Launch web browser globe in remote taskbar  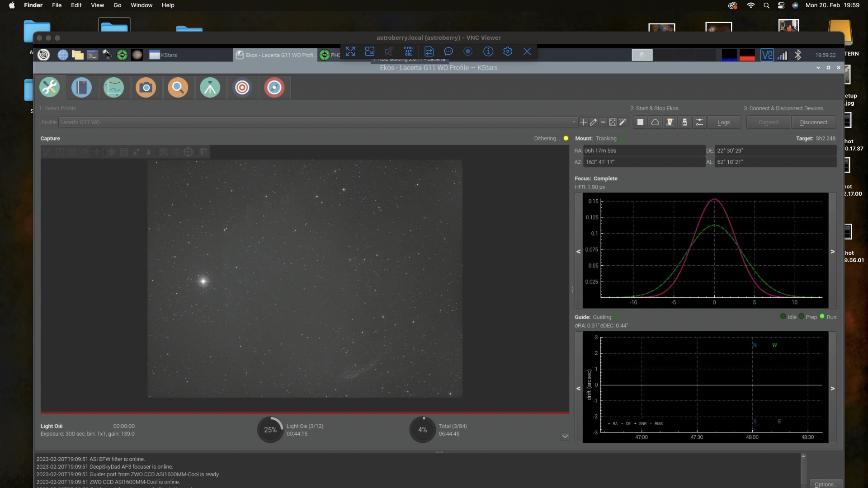(63, 55)
